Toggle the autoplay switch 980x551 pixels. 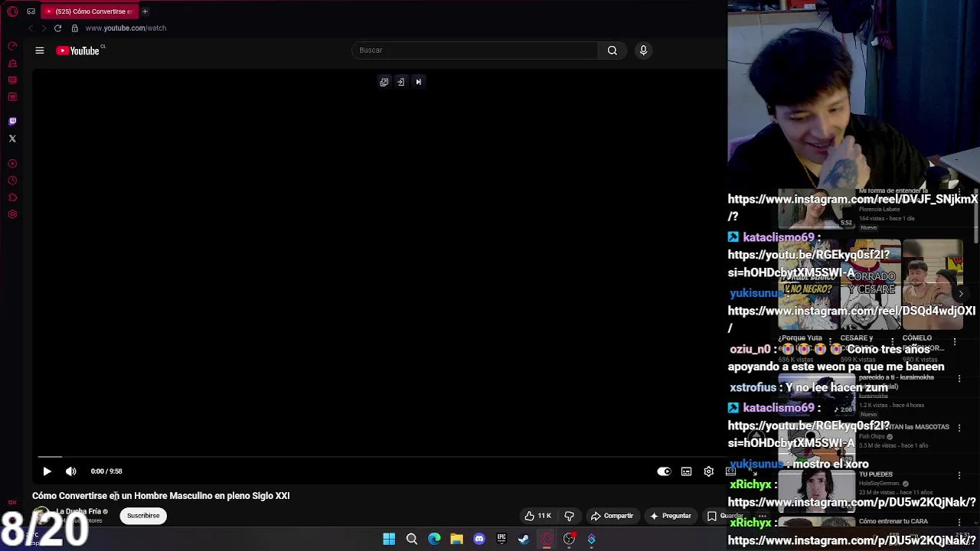664,471
